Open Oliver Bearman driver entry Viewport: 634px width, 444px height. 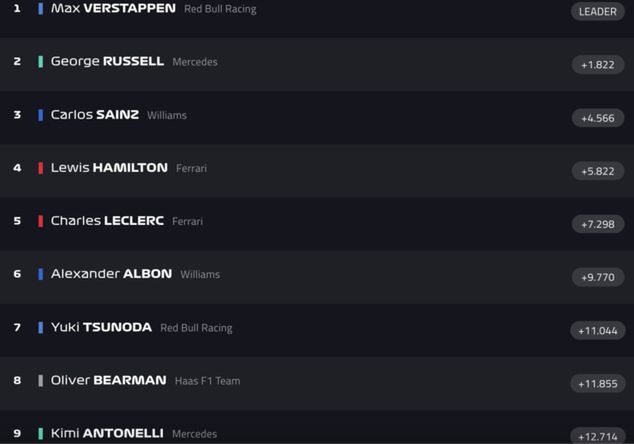[108, 380]
